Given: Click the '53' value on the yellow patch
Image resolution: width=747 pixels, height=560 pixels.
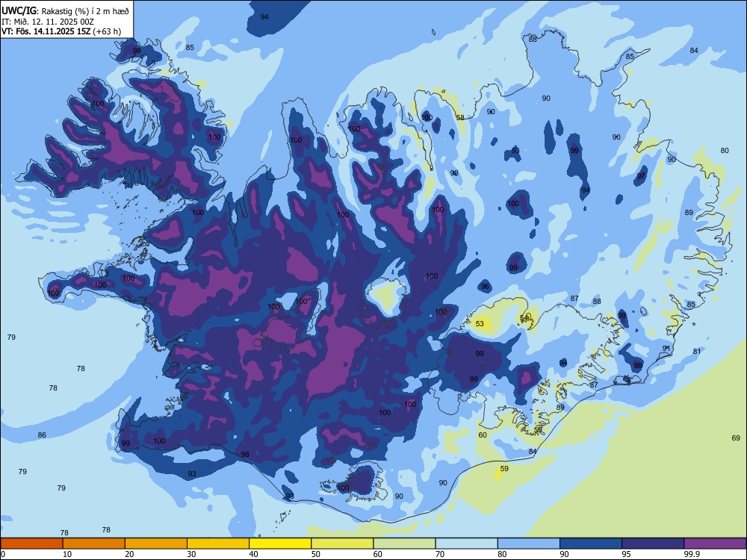Looking at the screenshot, I should point(480,324).
